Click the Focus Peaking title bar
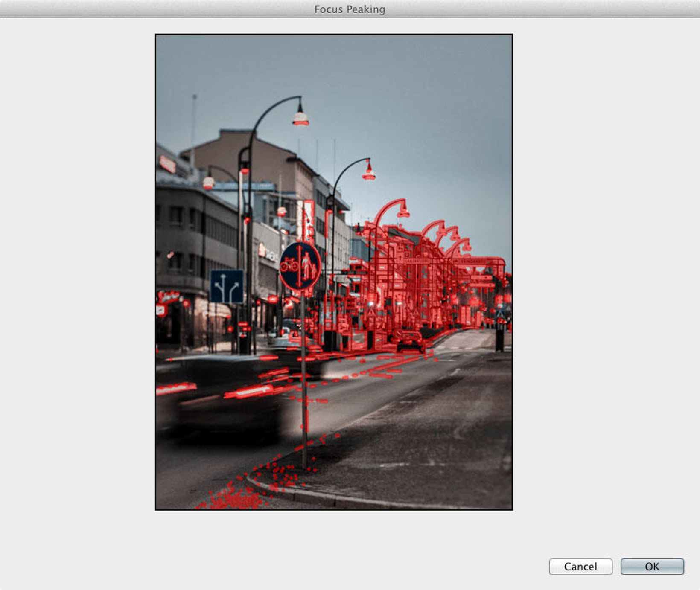The height and width of the screenshot is (590, 700). [350, 8]
